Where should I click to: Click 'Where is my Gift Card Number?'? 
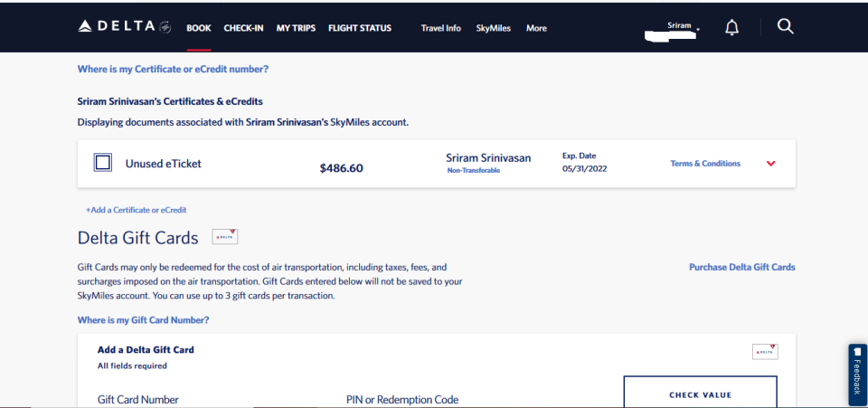point(144,320)
